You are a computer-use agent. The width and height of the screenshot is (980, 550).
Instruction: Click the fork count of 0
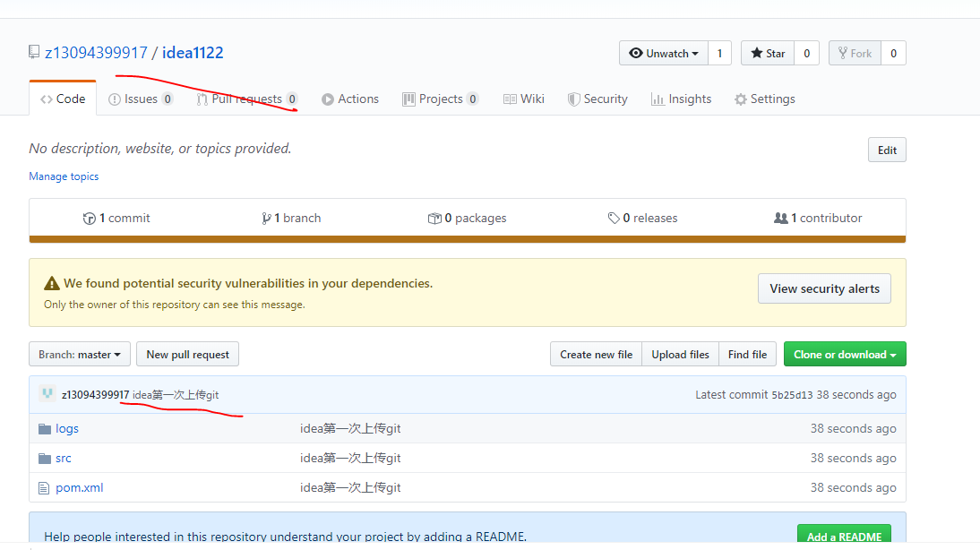click(x=893, y=53)
